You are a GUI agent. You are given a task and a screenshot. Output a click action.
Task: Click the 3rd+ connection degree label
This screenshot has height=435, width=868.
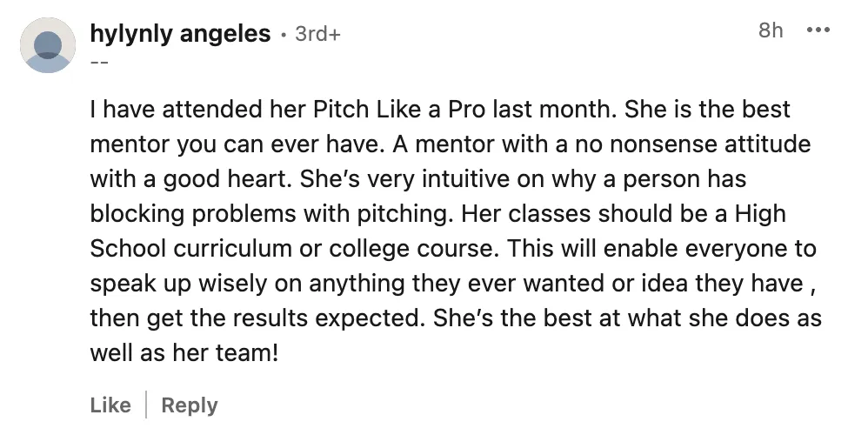pyautogui.click(x=317, y=35)
